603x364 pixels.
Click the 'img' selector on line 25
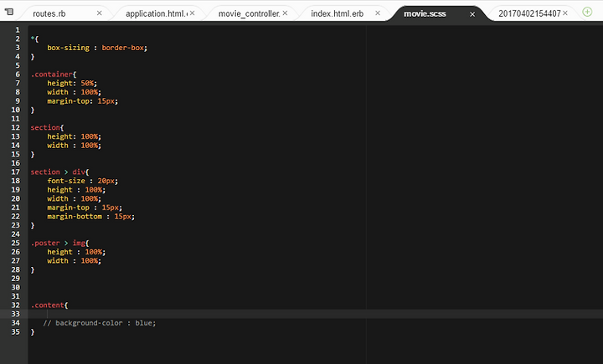point(79,244)
